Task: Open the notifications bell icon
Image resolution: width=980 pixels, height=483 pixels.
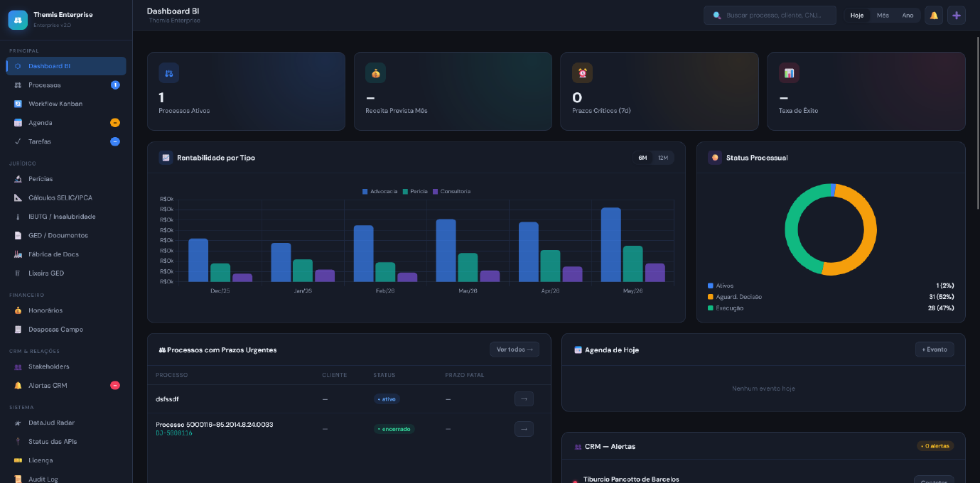Action: [934, 15]
